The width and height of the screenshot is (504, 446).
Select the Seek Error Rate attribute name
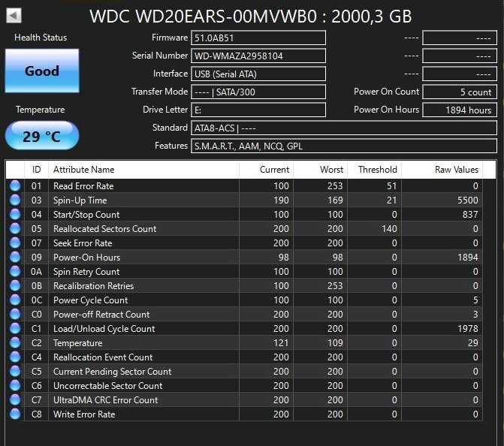pos(83,243)
